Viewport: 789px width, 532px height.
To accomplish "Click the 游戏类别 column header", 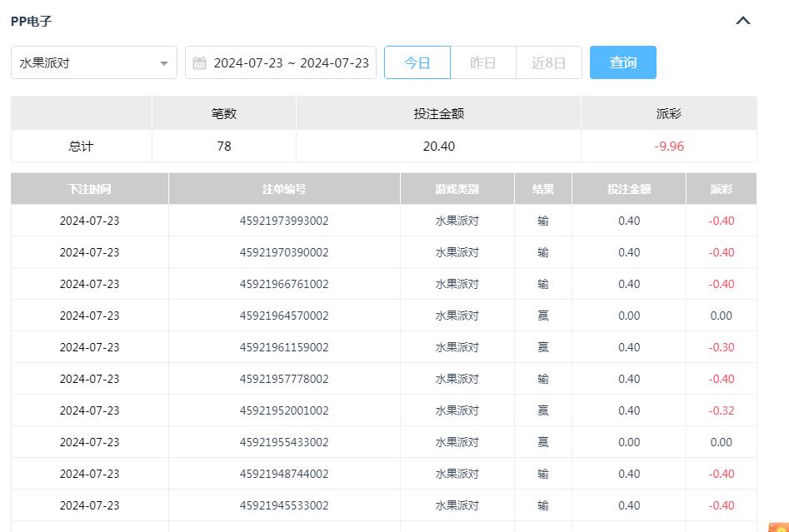I will point(457,189).
